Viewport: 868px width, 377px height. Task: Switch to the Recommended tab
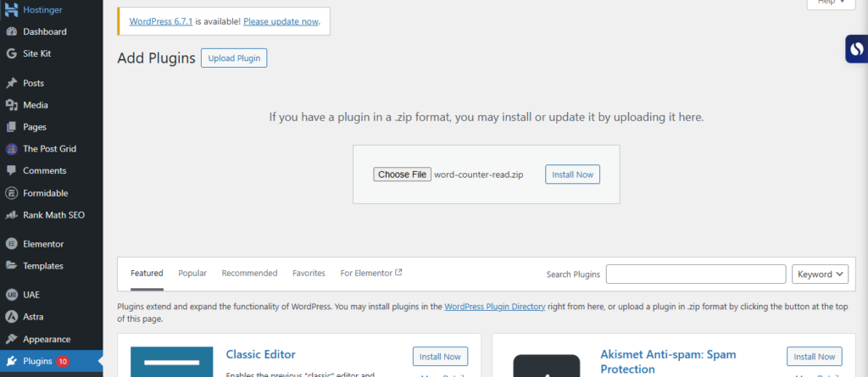tap(250, 273)
